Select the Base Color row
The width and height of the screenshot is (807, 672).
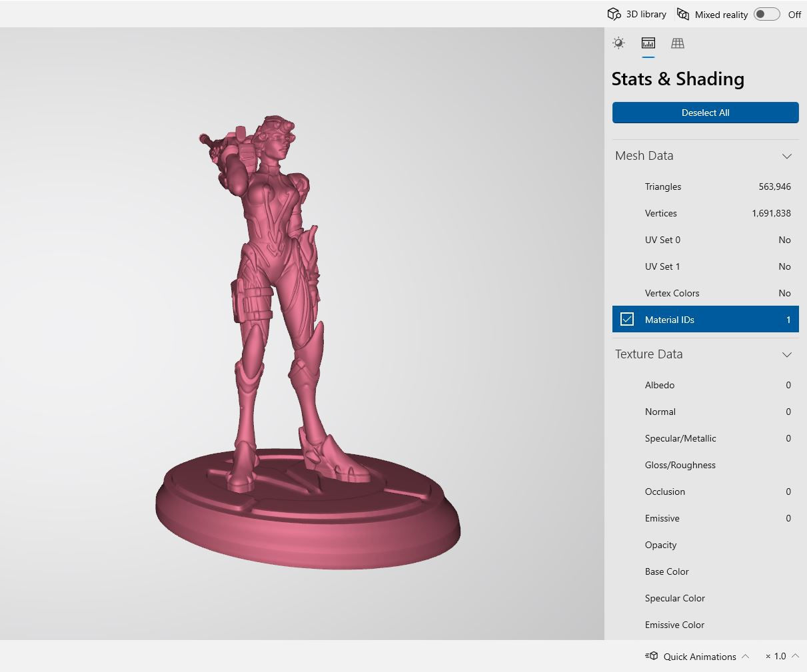tap(705, 571)
